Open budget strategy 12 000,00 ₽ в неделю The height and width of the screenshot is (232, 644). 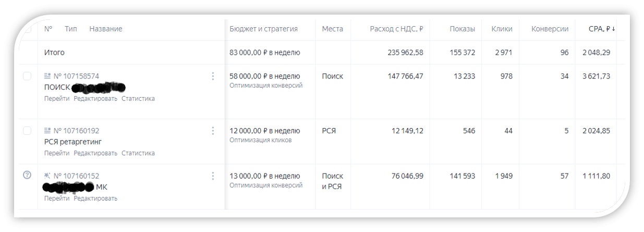[264, 131]
